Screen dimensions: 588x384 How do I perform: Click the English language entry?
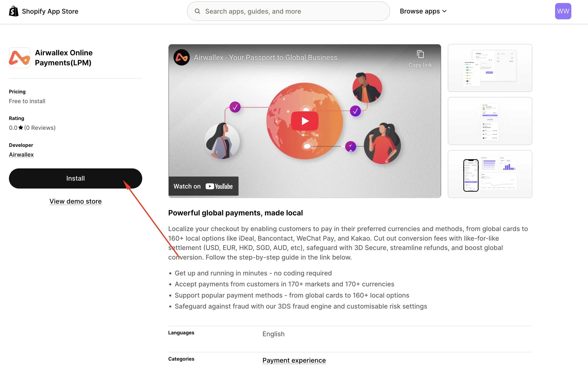tap(273, 334)
